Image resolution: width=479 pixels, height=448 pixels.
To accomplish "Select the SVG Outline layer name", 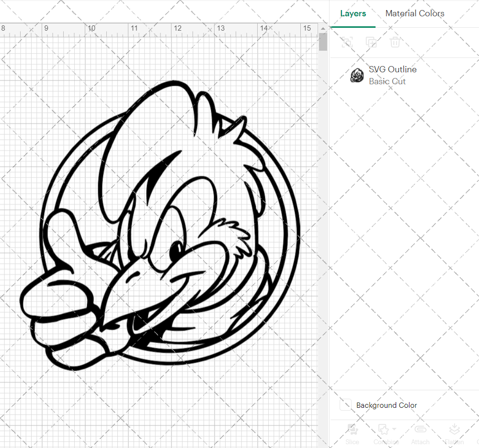I will 393,69.
